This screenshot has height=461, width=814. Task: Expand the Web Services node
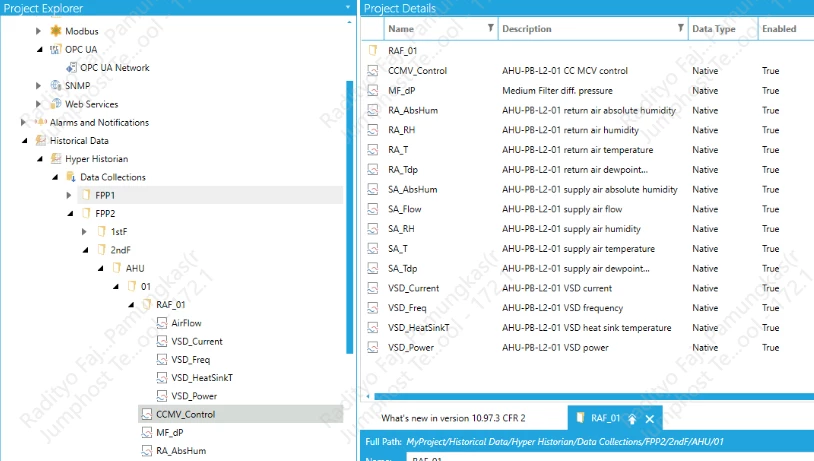pyautogui.click(x=38, y=104)
